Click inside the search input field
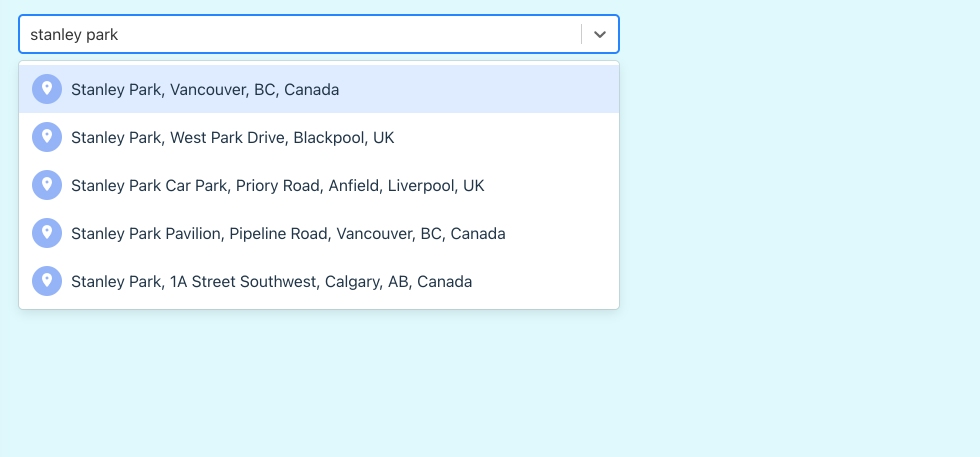The image size is (980, 457). 300,34
